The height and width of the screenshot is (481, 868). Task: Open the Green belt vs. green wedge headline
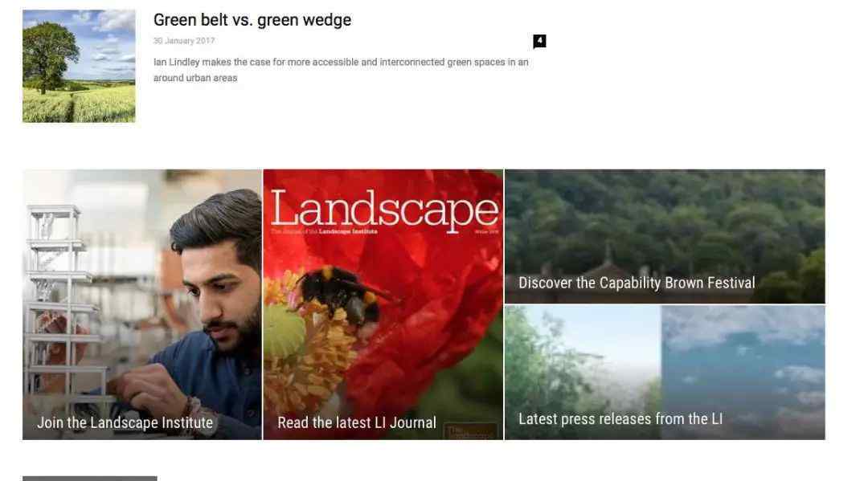252,20
